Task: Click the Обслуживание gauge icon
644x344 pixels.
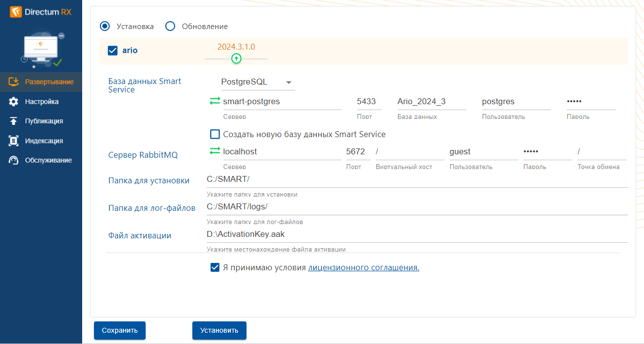Action: [x=14, y=160]
